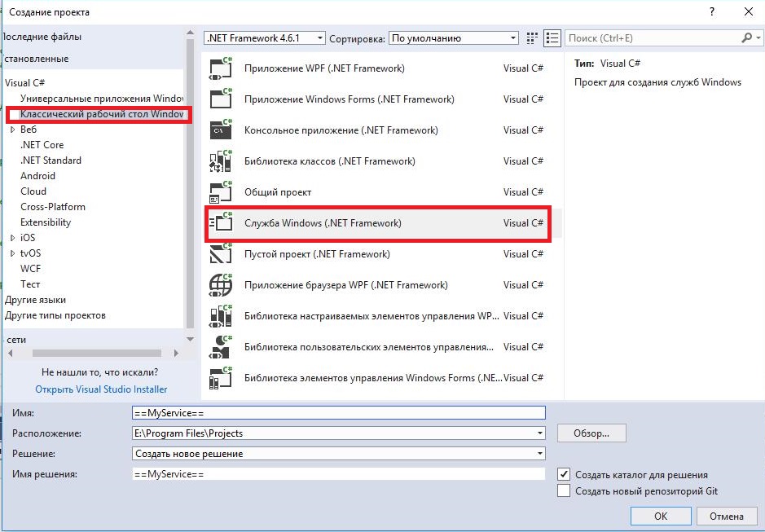Select 'Классический рабочий стол Windows' category
765x532 pixels.
point(102,114)
